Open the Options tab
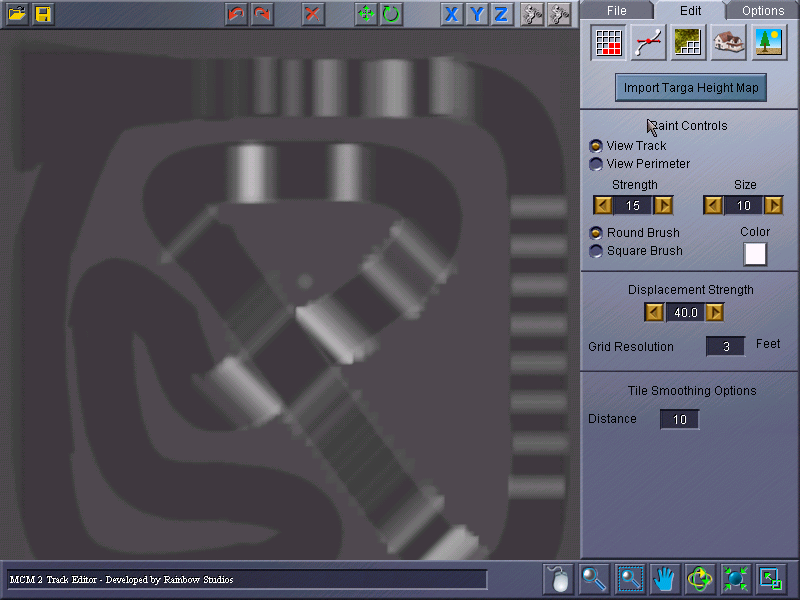The image size is (800, 600). pos(763,11)
